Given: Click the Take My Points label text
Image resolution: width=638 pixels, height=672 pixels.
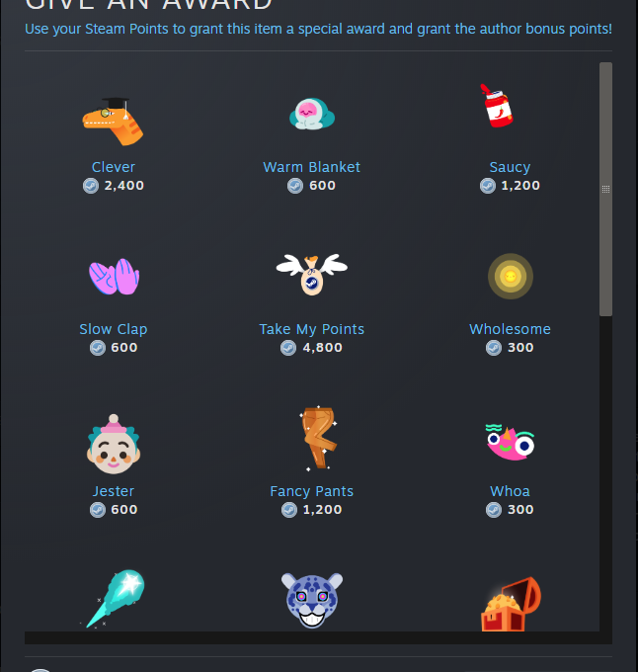Looking at the screenshot, I should click(x=312, y=329).
